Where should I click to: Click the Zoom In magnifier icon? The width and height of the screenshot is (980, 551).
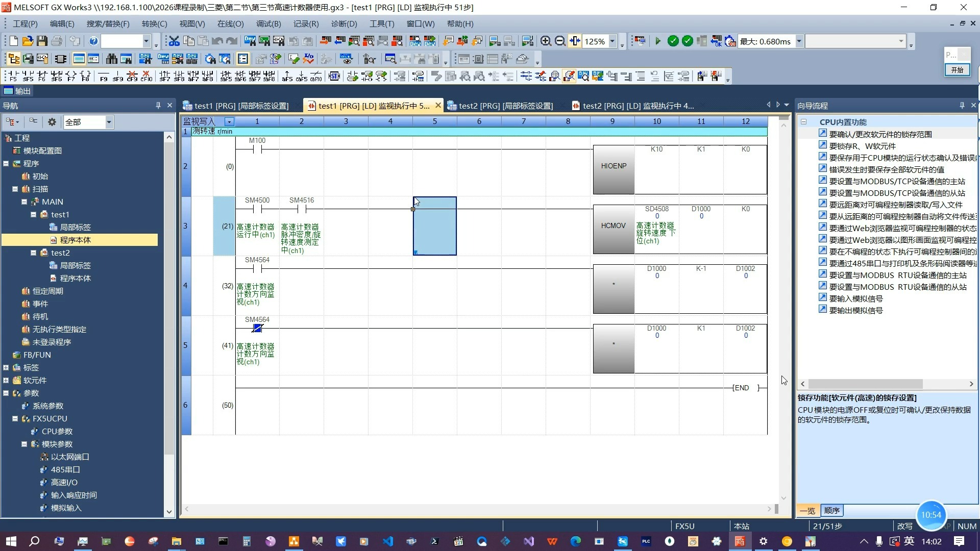pyautogui.click(x=546, y=41)
